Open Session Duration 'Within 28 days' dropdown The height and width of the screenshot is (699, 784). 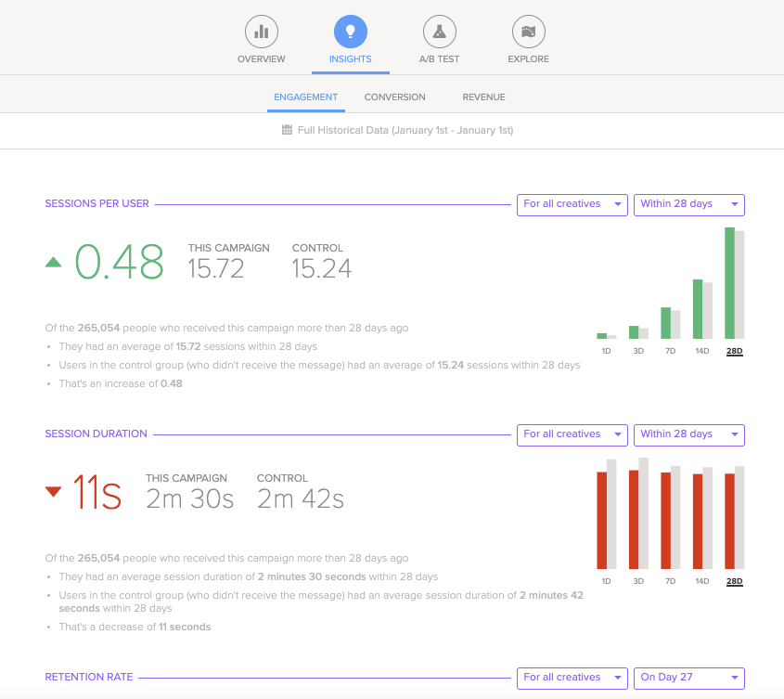point(688,434)
